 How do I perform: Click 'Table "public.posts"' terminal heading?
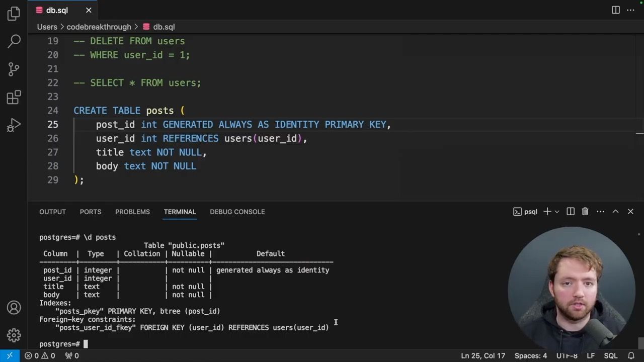(x=184, y=245)
